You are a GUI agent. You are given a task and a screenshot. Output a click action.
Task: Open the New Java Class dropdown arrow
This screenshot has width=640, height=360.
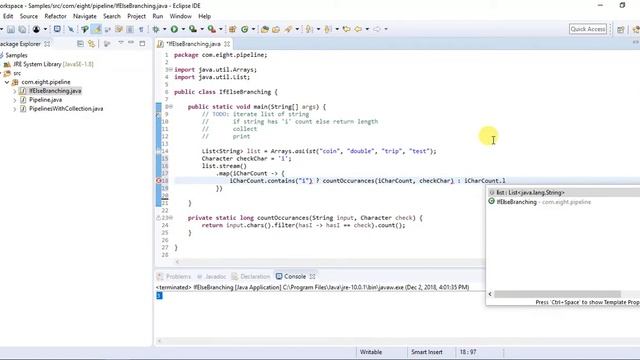click(x=253, y=29)
